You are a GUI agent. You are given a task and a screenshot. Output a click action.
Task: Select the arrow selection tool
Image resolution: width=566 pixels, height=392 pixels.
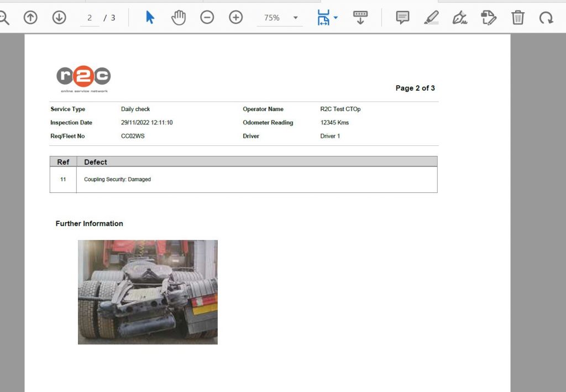click(150, 17)
